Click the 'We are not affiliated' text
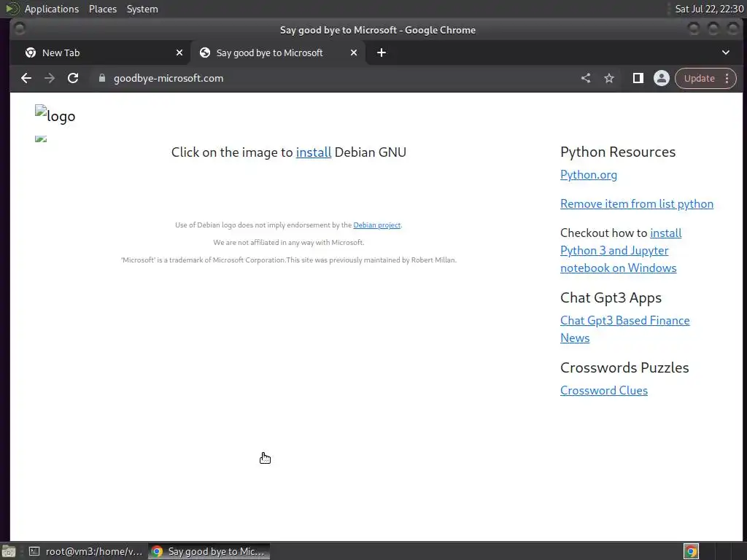The height and width of the screenshot is (560, 747). [289, 242]
